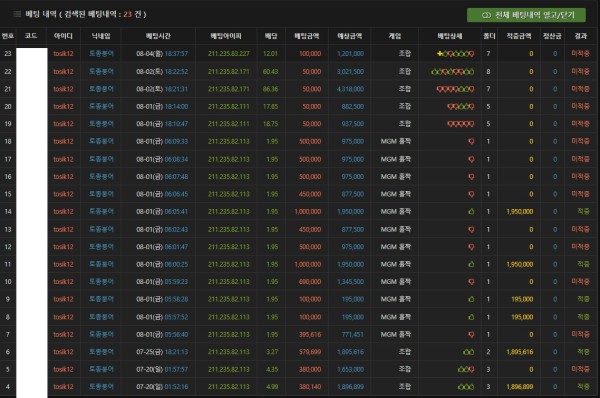
Task: Toggle all betting history with the green button
Action: pyautogui.click(x=526, y=15)
